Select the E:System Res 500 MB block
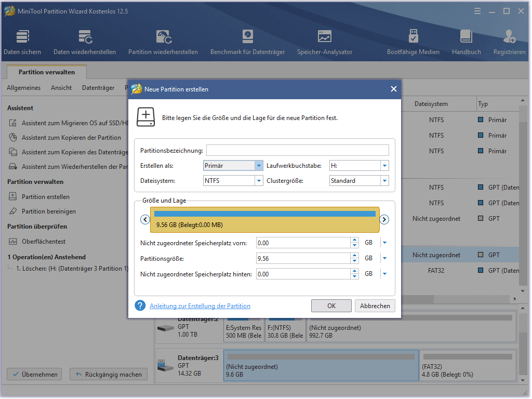Screen dimensions: 532x399 [244, 327]
